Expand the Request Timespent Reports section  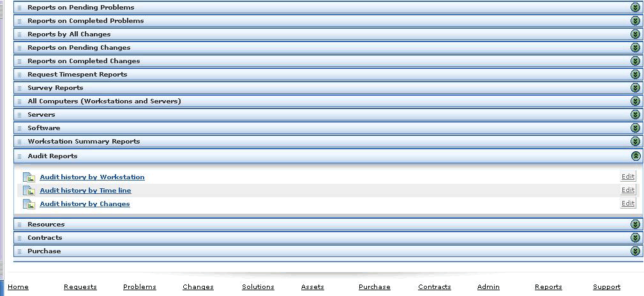[635, 74]
